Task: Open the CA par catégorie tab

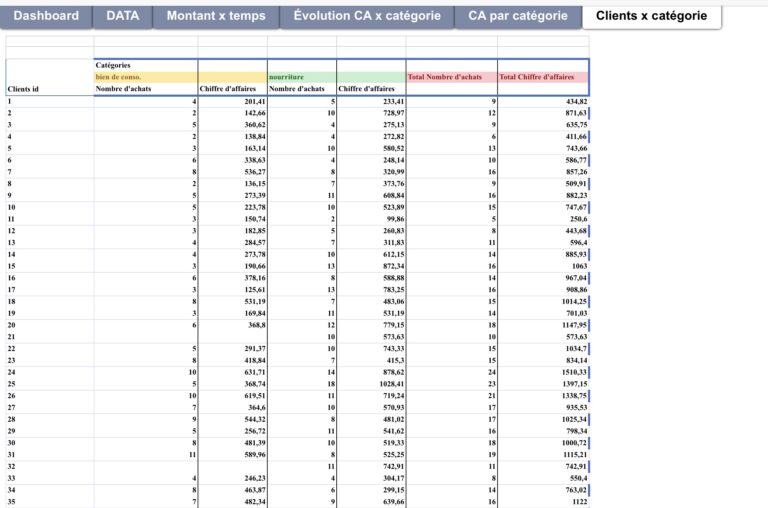Action: [x=517, y=16]
